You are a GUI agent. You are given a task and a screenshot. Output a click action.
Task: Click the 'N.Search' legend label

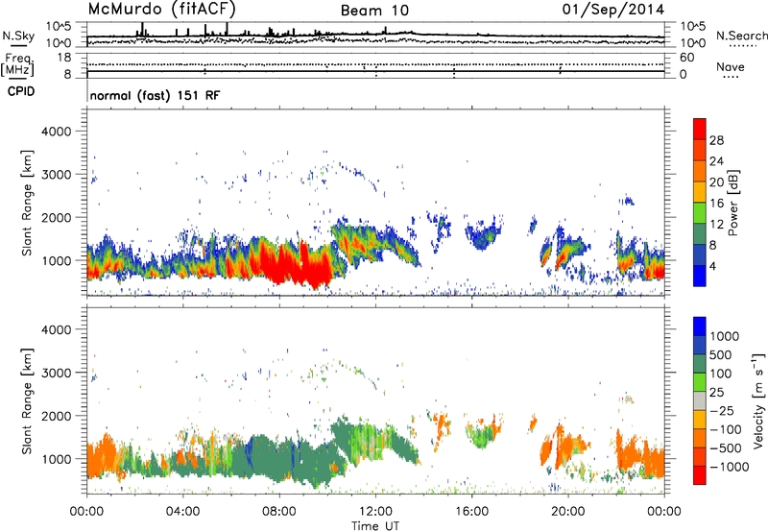[x=741, y=36]
